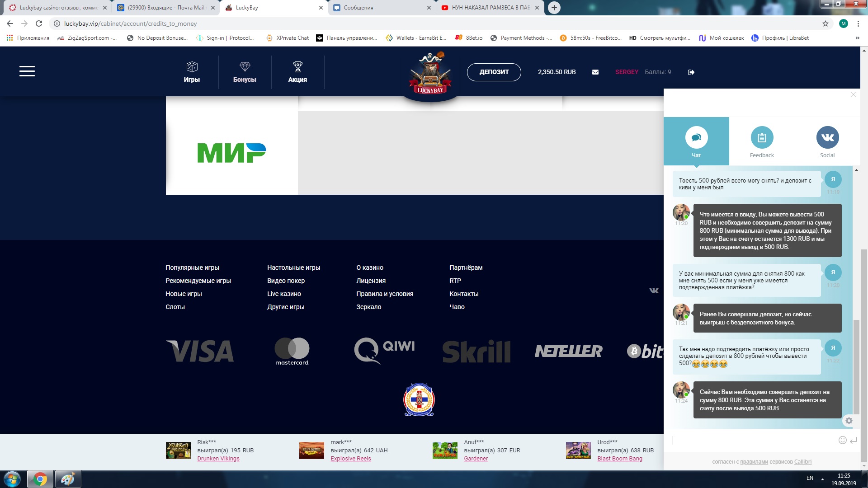
Task: Open the Игры games section
Action: (192, 72)
